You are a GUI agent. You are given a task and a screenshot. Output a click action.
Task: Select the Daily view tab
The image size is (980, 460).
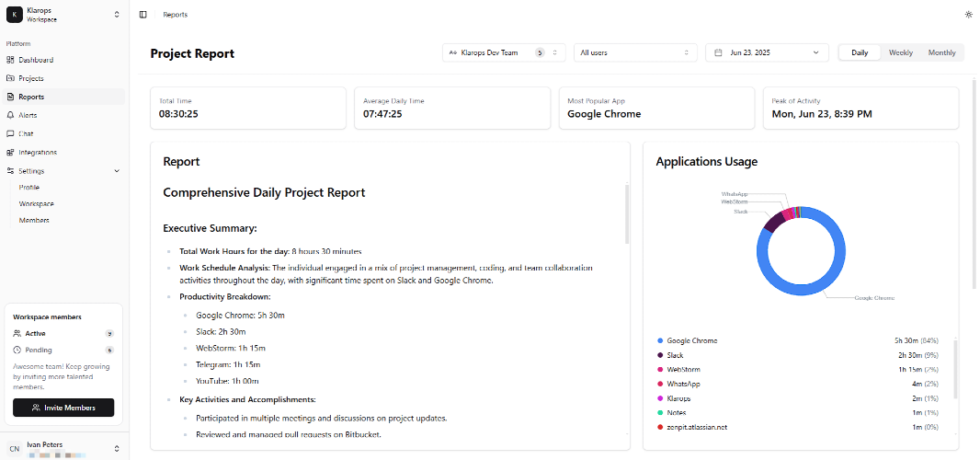[860, 52]
